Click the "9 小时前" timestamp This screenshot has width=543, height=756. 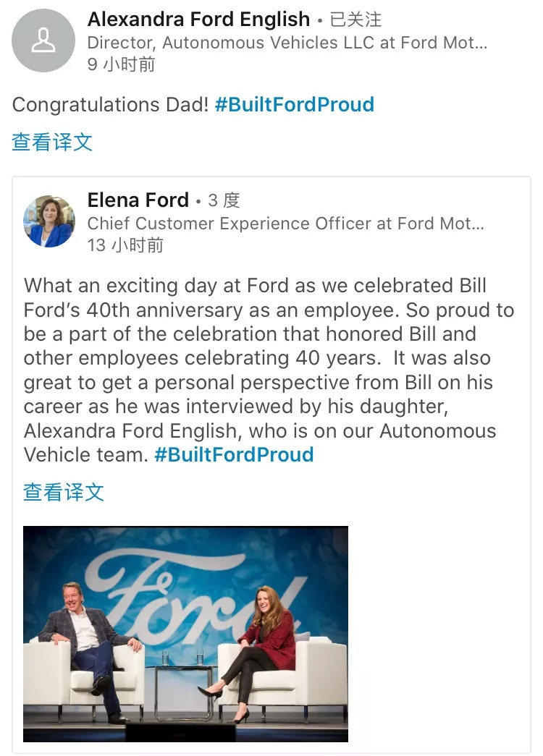[x=121, y=64]
